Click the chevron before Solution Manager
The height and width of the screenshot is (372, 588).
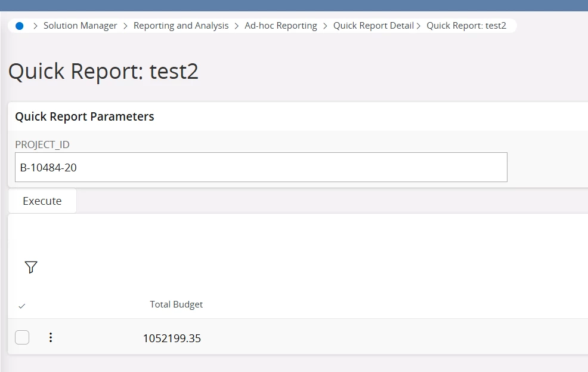click(x=36, y=26)
